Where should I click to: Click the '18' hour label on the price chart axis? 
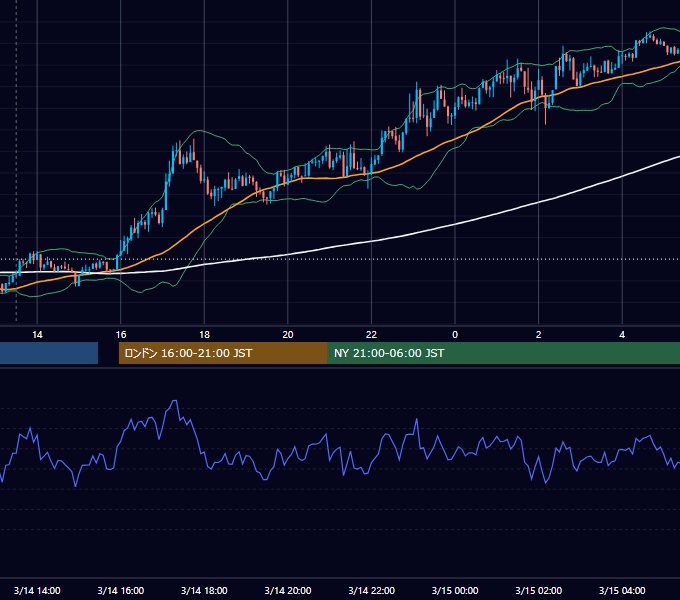(204, 335)
